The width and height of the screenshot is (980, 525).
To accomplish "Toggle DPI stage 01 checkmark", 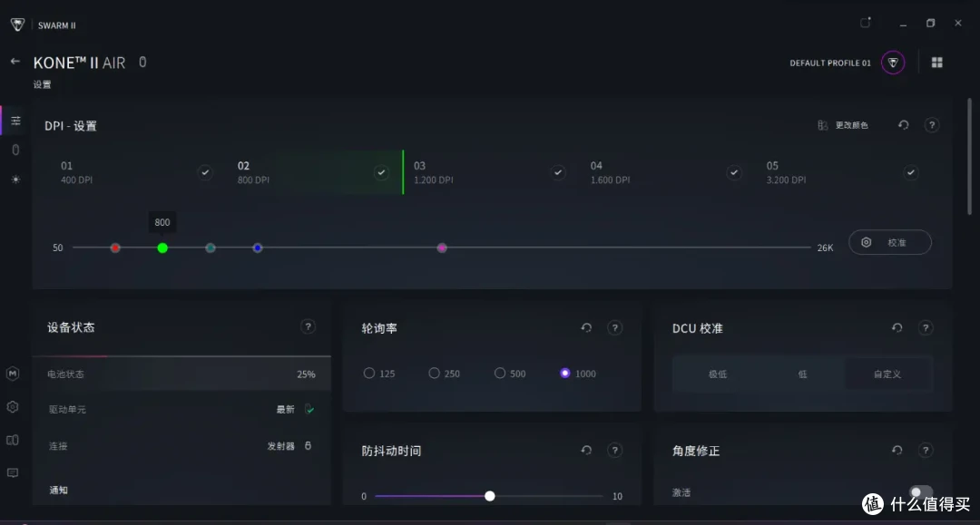I will pyautogui.click(x=205, y=172).
